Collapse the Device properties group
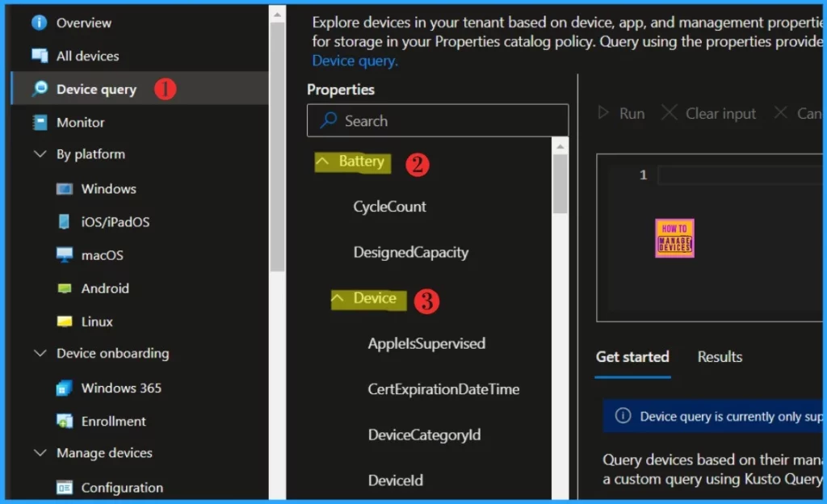The height and width of the screenshot is (504, 827). point(338,299)
